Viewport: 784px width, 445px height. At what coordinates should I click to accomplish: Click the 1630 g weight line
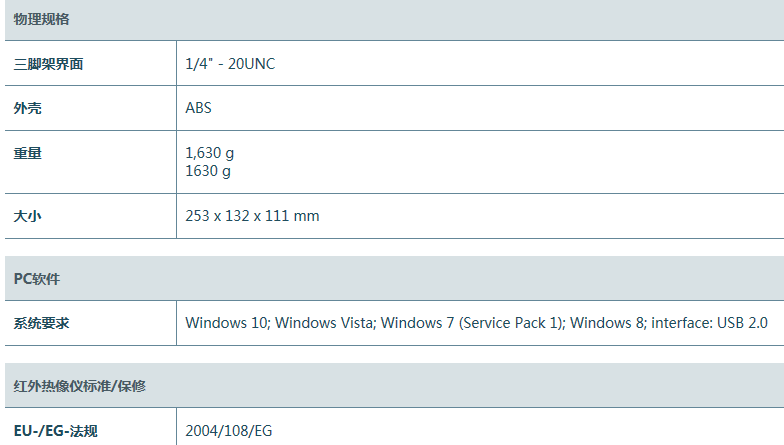208,171
